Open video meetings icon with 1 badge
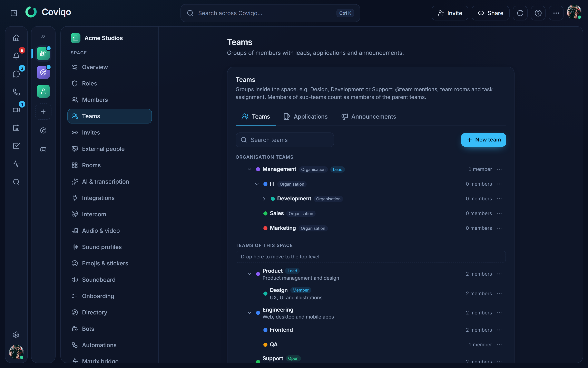Viewport: 588px width, 368px height. (x=16, y=110)
